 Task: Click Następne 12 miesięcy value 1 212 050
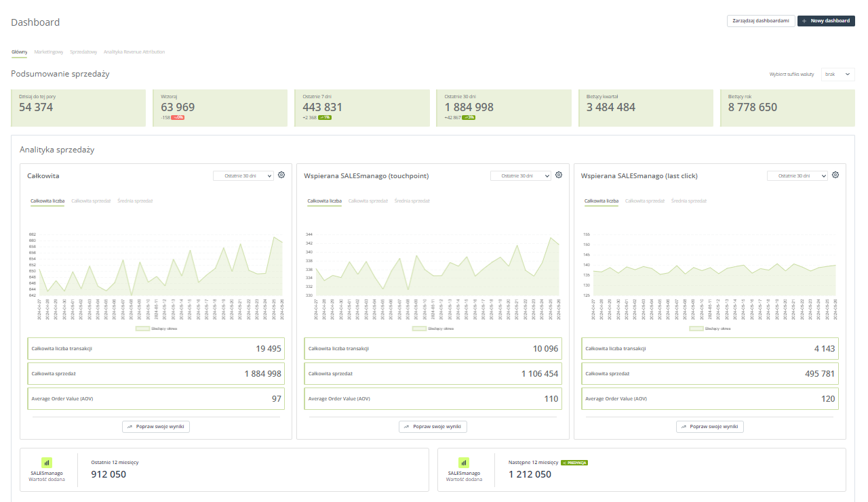coord(530,474)
